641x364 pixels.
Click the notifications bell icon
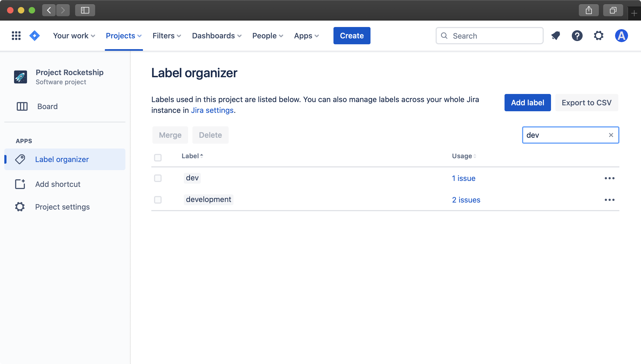[556, 36]
